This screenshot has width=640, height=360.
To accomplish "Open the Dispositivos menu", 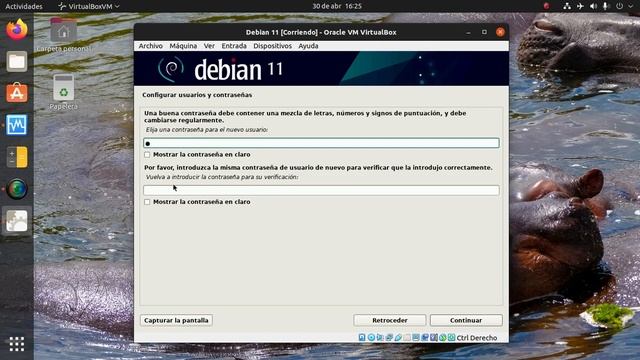I will (x=272, y=46).
